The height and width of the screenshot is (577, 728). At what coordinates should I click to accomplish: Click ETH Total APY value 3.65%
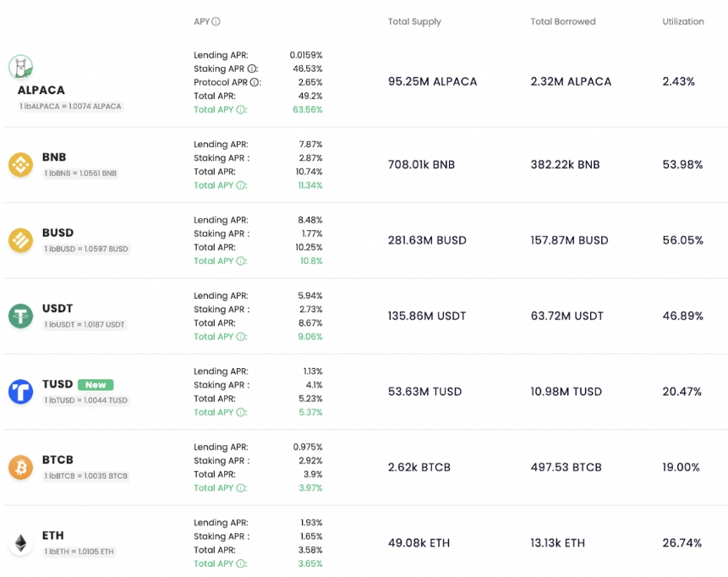click(x=310, y=564)
